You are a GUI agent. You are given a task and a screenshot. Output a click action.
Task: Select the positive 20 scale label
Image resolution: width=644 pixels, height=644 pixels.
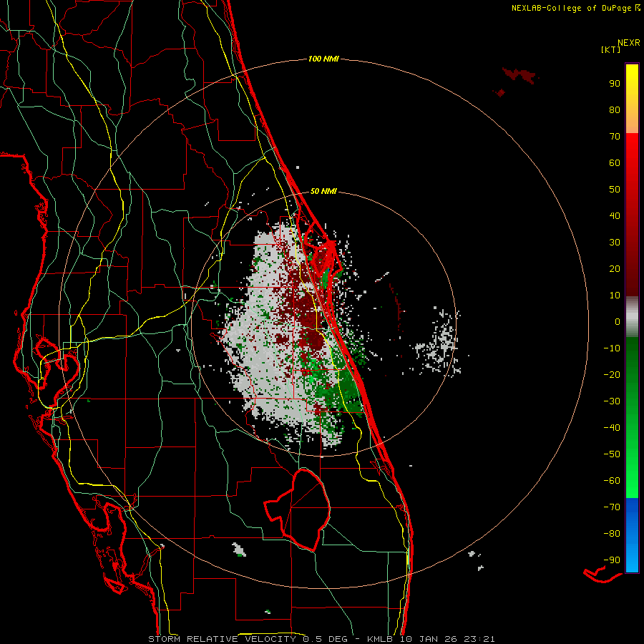(615, 268)
